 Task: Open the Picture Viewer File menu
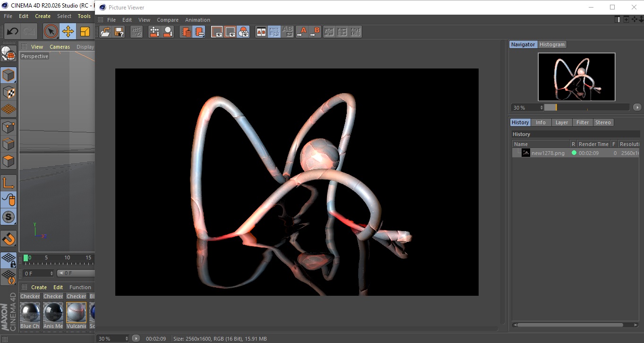[112, 20]
